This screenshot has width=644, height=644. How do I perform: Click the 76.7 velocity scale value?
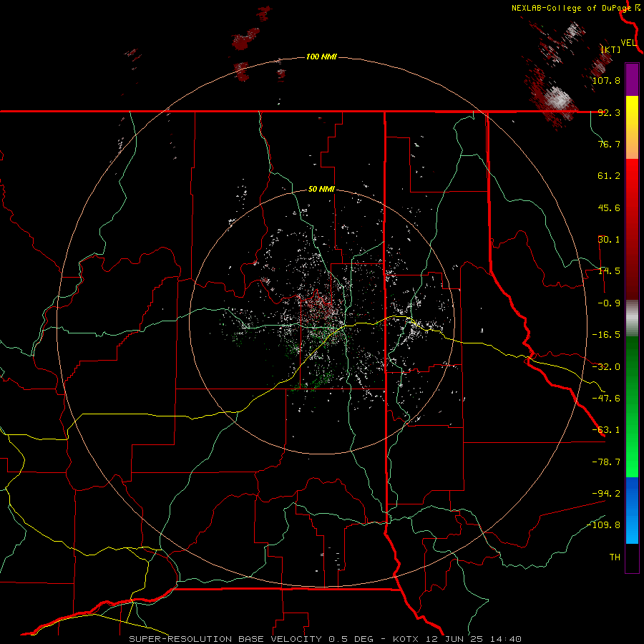point(609,144)
